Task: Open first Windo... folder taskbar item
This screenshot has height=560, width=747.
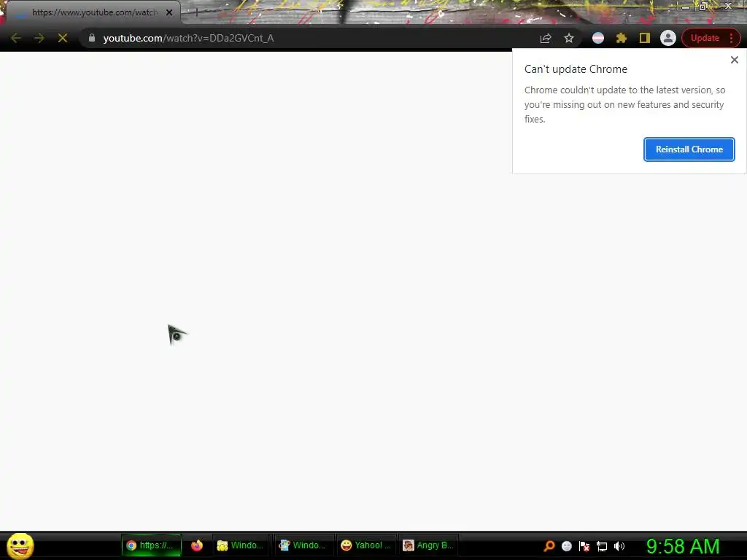Action: click(239, 545)
